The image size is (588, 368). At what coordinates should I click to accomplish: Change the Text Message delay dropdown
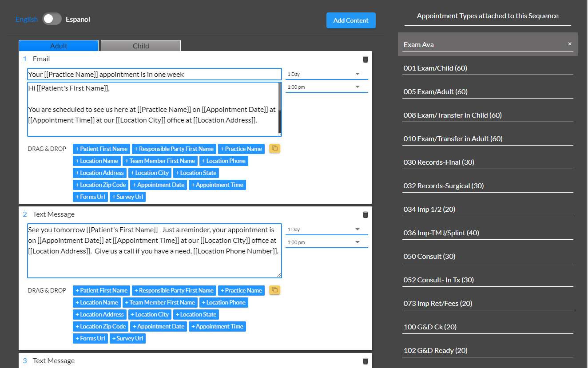coord(326,229)
